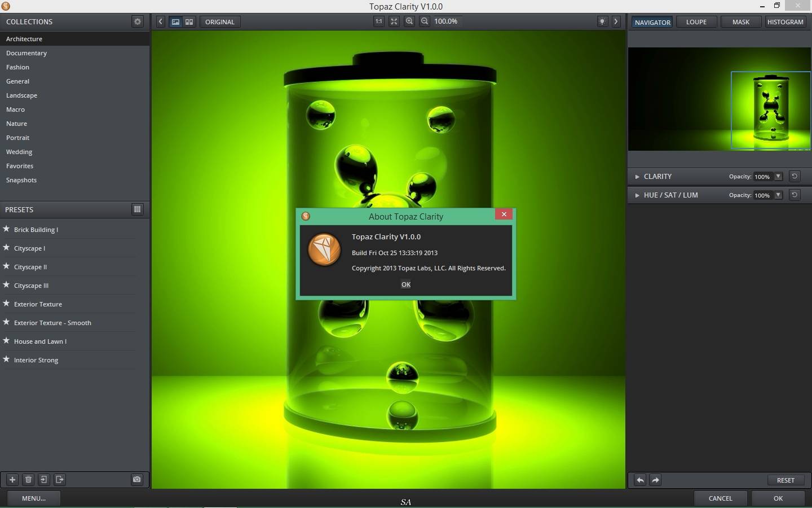This screenshot has height=508, width=812.
Task: Zoom out of the preview
Action: (425, 21)
